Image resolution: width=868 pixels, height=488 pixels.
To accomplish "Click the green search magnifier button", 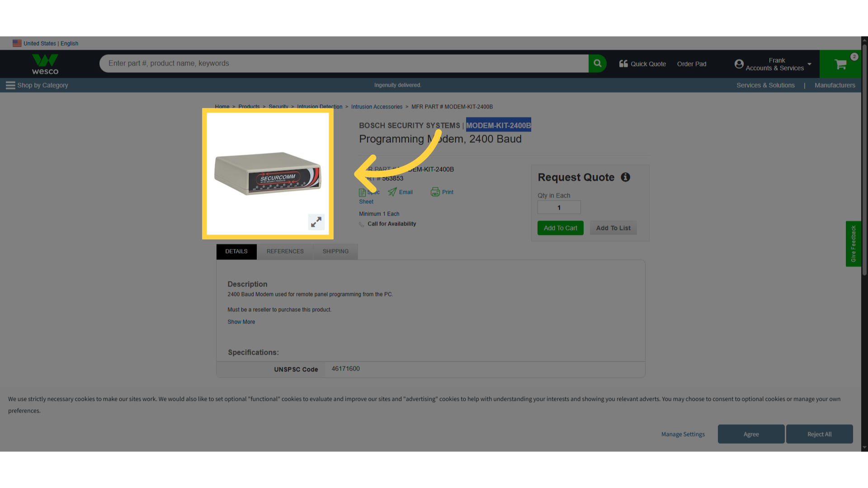I will 598,64.
